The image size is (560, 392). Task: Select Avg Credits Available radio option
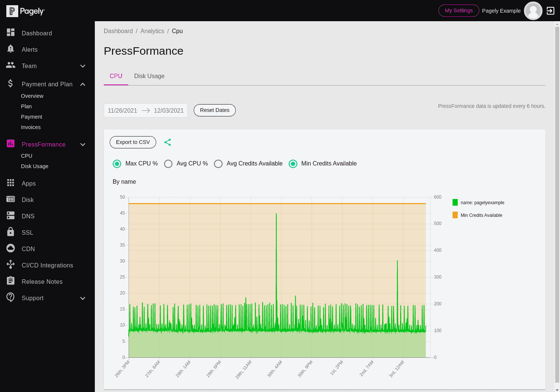click(x=218, y=164)
